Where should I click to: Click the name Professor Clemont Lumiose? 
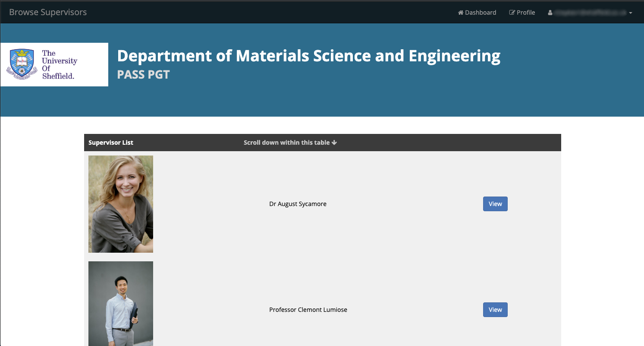pos(308,309)
